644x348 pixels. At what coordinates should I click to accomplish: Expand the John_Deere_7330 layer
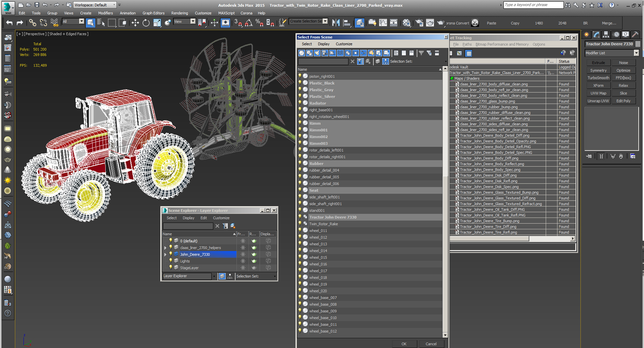pyautogui.click(x=165, y=254)
